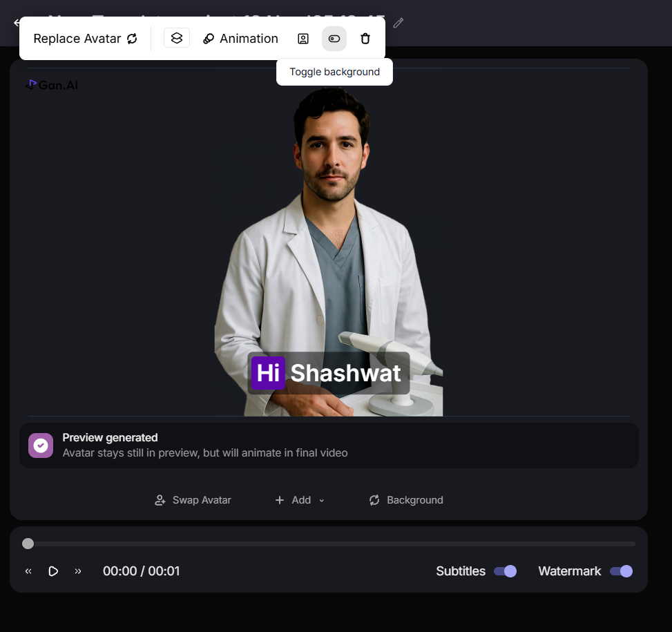The width and height of the screenshot is (672, 632).
Task: Click the timeline playhead handle
Action: coord(28,544)
